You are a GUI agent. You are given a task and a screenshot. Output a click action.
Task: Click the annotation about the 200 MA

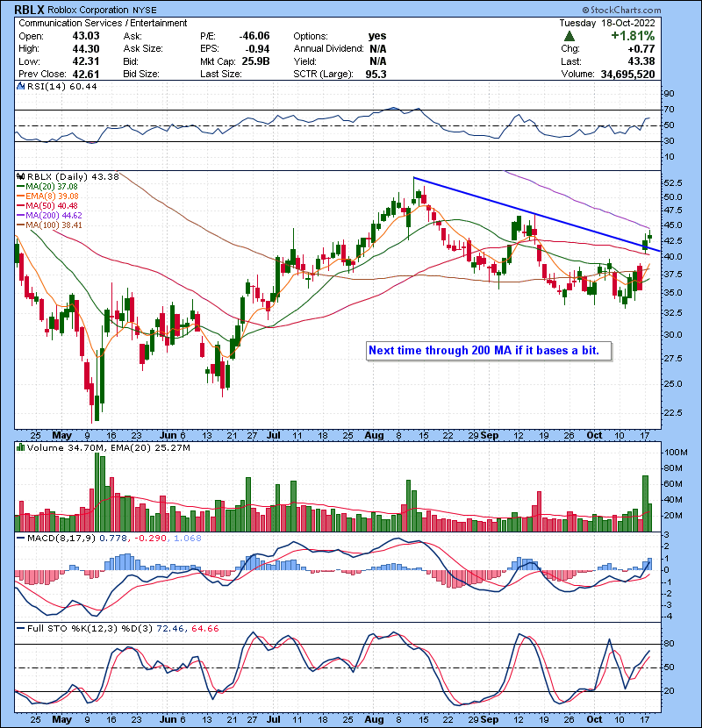(488, 351)
